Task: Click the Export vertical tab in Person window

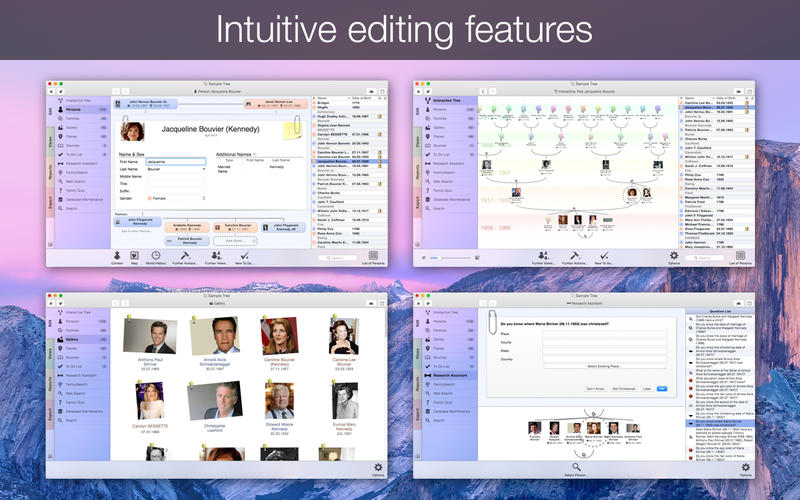Action: [x=50, y=203]
